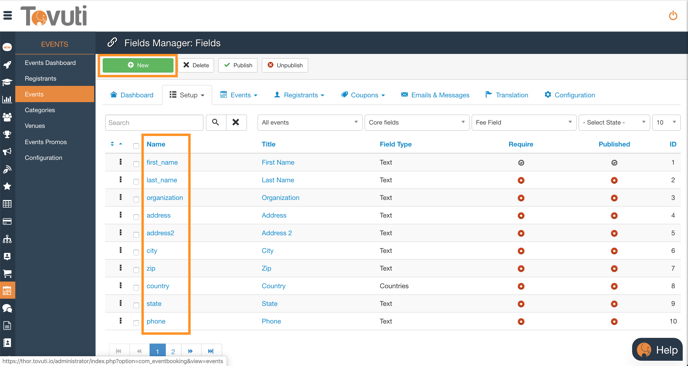The height and width of the screenshot is (366, 688).
Task: Open the ID badge sidebar icon
Action: click(7, 256)
